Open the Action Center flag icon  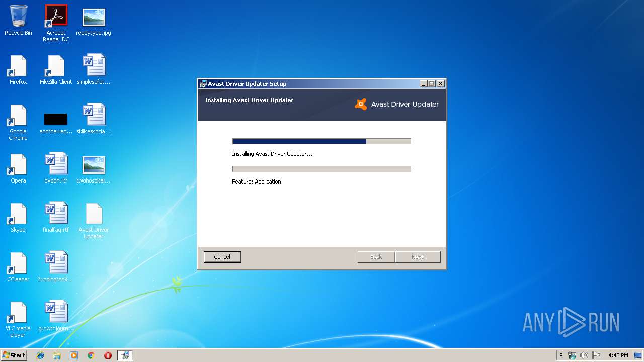pos(596,355)
